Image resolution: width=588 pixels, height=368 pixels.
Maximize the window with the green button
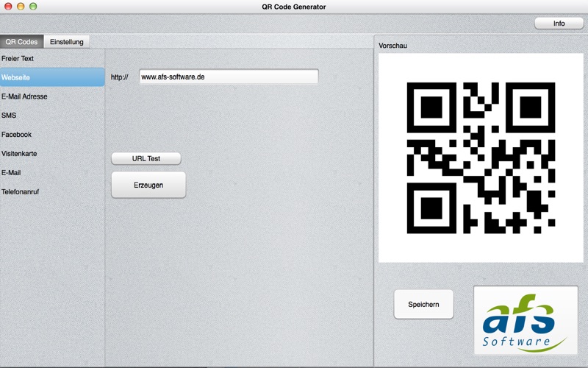[33, 7]
